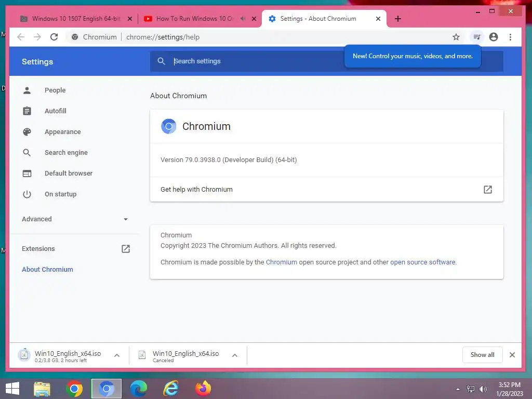Open the profile avatar icon
532x399 pixels.
click(494, 37)
